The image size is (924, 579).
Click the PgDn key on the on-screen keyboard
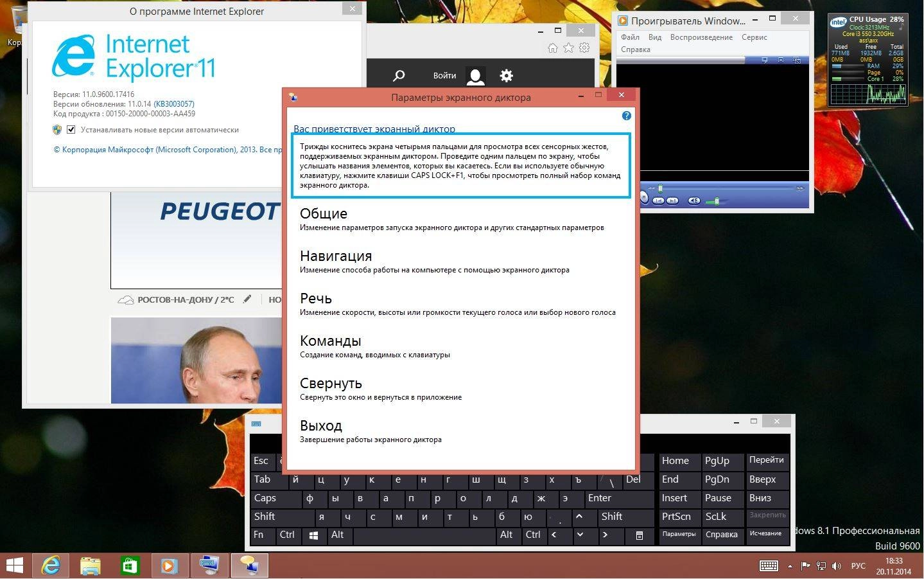[723, 479]
